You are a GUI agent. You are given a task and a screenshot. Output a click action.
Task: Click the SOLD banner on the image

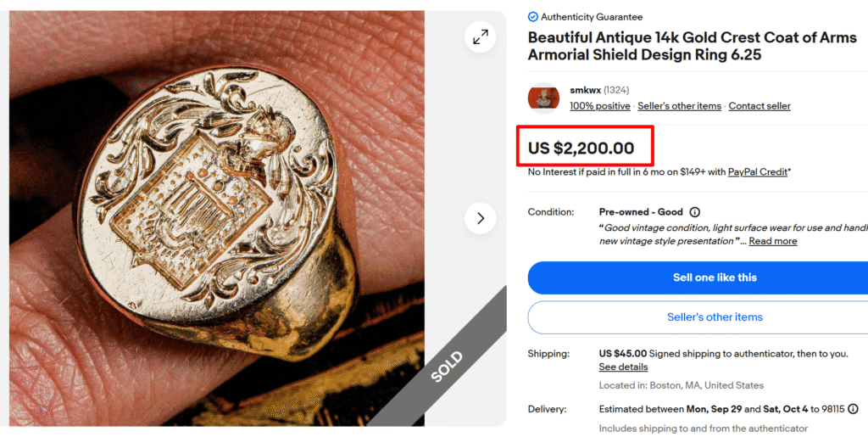(446, 366)
